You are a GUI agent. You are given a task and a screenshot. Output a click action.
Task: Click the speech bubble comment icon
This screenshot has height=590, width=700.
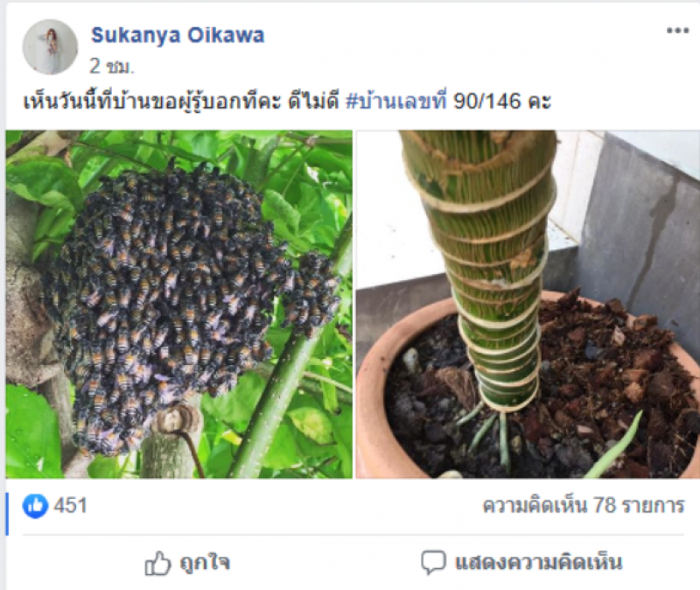pos(433,563)
